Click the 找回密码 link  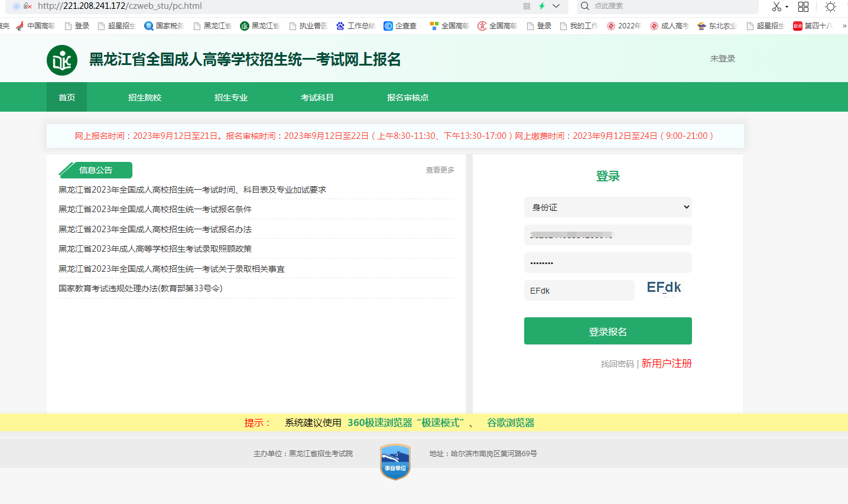point(617,364)
